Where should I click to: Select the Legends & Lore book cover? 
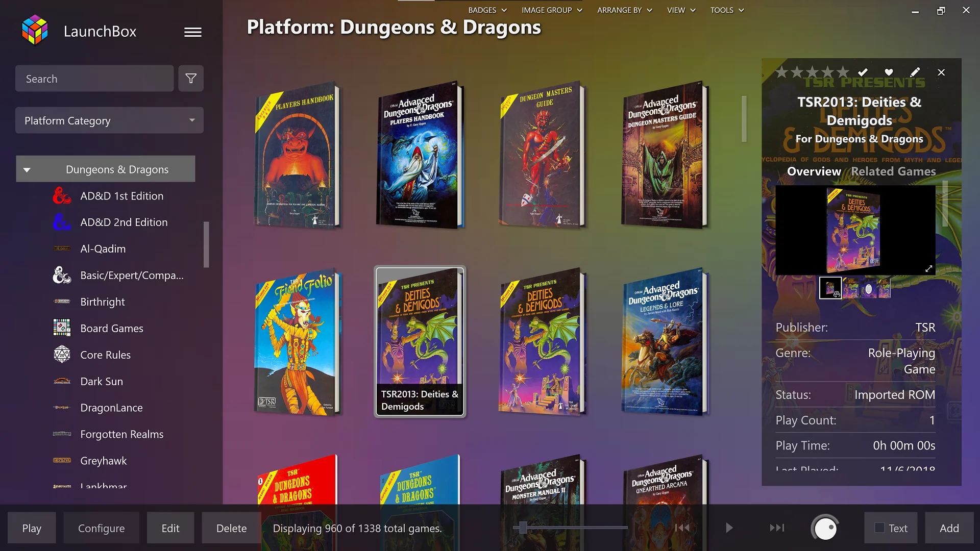tap(665, 341)
